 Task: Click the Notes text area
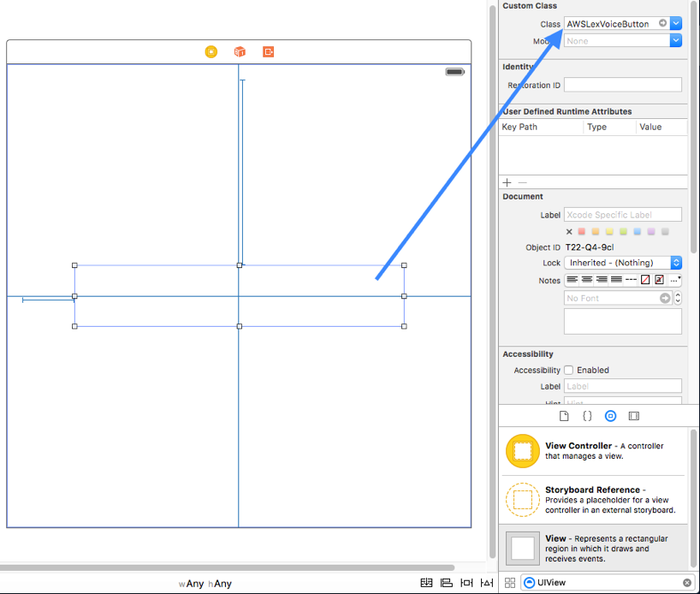(x=623, y=321)
